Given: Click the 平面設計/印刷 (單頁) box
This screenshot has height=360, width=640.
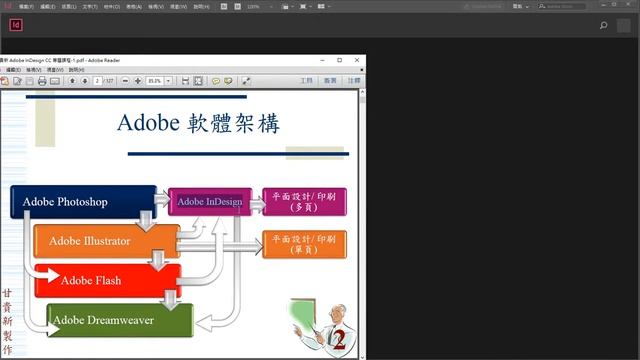Looking at the screenshot, I should click(x=304, y=244).
